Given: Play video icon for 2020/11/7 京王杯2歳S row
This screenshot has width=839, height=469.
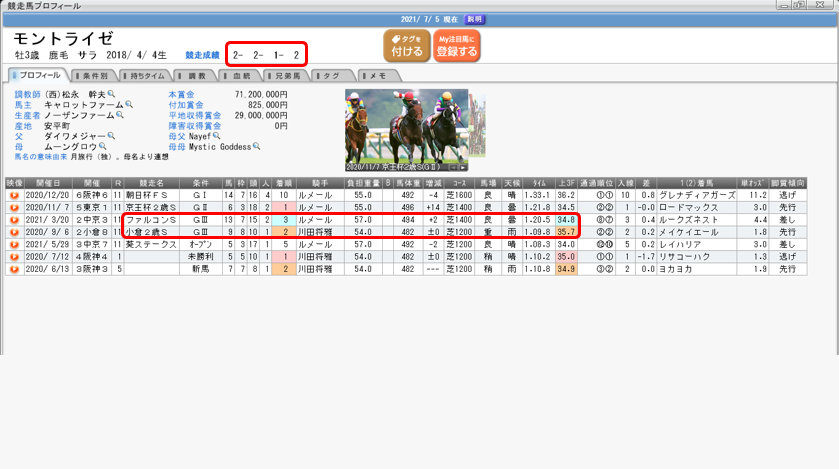Looking at the screenshot, I should pyautogui.click(x=13, y=206).
